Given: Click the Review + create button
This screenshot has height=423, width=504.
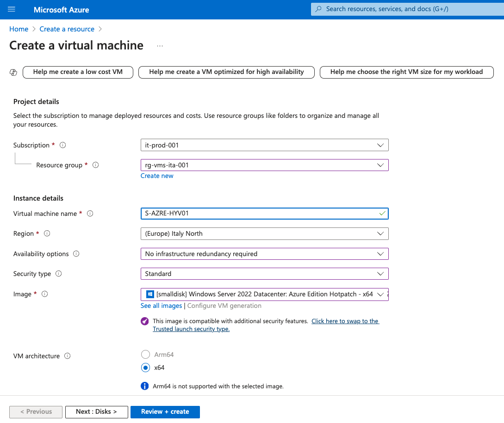Looking at the screenshot, I should [x=165, y=411].
